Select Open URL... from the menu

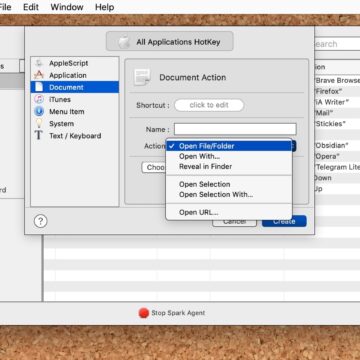click(x=229, y=212)
